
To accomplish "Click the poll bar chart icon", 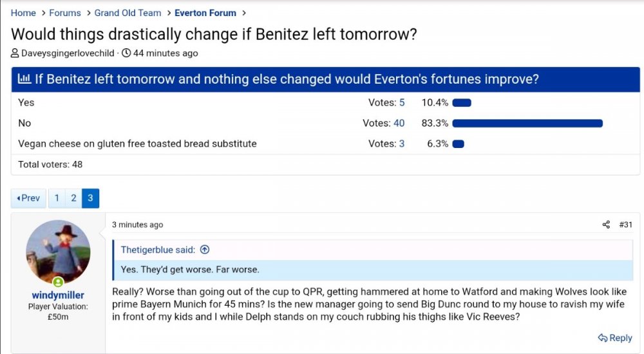I will click(24, 80).
